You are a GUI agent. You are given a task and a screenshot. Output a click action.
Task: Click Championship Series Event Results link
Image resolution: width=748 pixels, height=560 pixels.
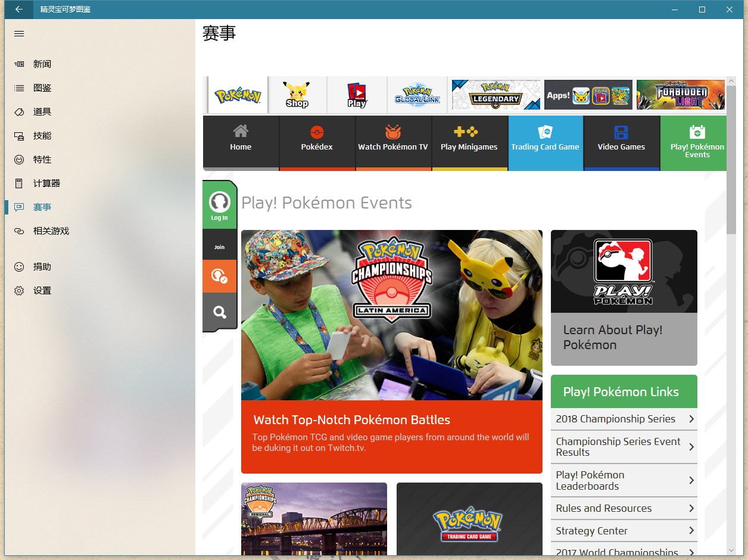click(x=618, y=447)
